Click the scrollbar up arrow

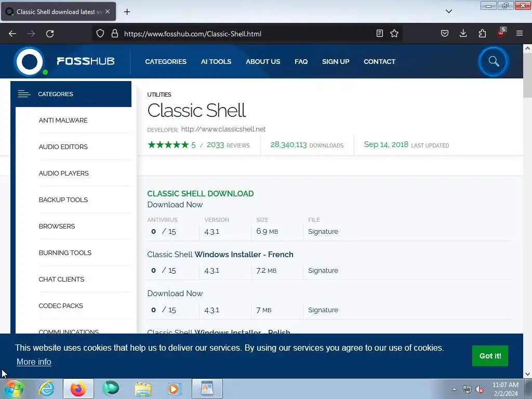coord(528,48)
